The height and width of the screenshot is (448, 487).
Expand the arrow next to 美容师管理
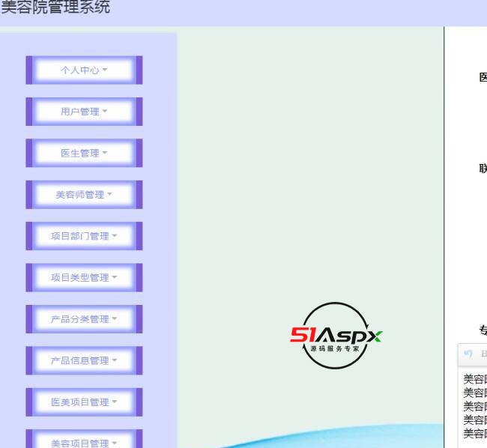click(x=109, y=194)
